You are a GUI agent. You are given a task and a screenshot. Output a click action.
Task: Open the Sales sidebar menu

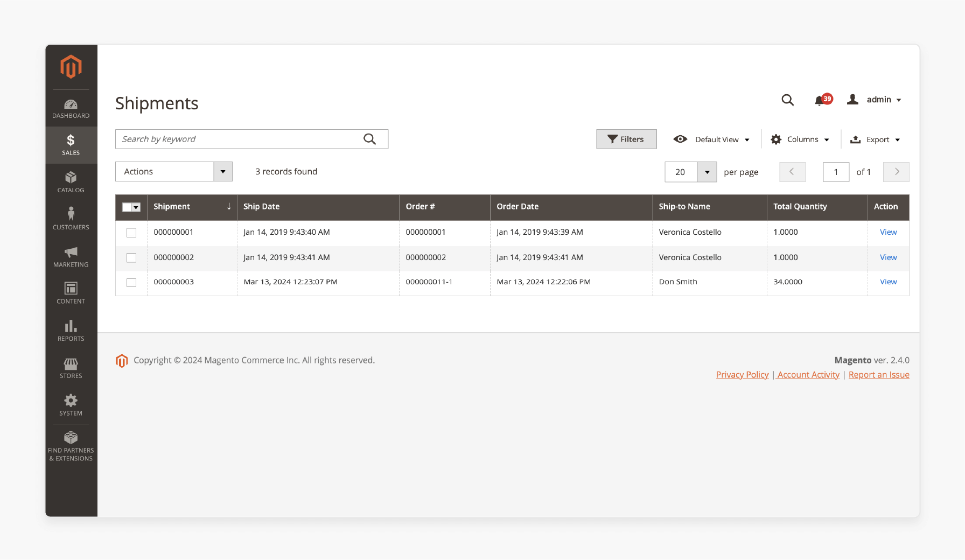click(71, 145)
